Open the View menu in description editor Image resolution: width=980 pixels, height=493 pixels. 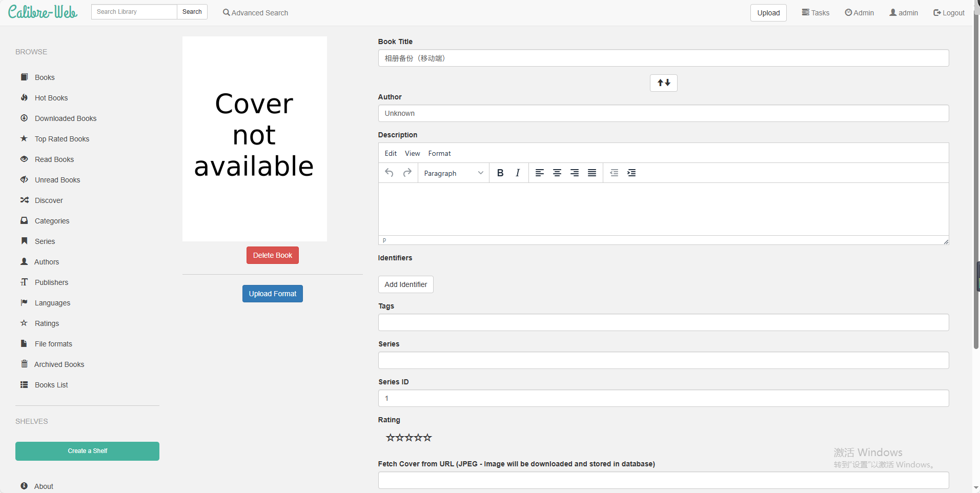coord(412,153)
